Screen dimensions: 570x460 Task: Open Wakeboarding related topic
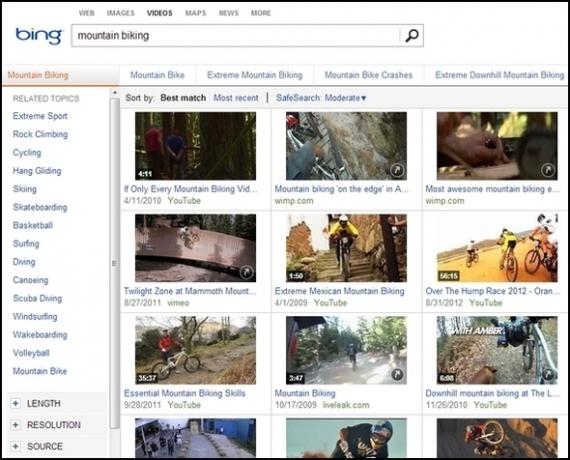pyautogui.click(x=40, y=335)
